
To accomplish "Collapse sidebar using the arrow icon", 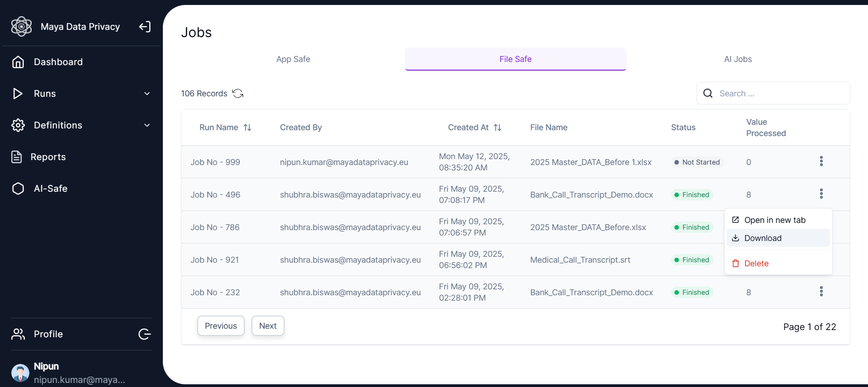I will [x=145, y=27].
